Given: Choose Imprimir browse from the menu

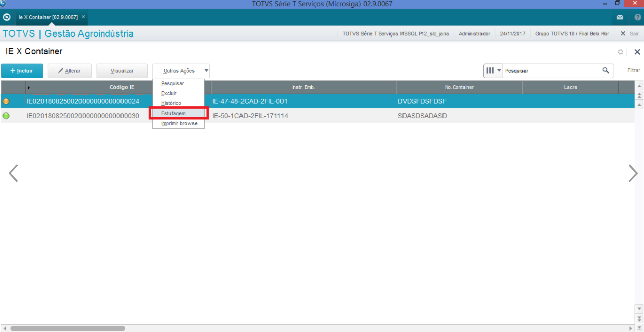Looking at the screenshot, I should pyautogui.click(x=178, y=123).
